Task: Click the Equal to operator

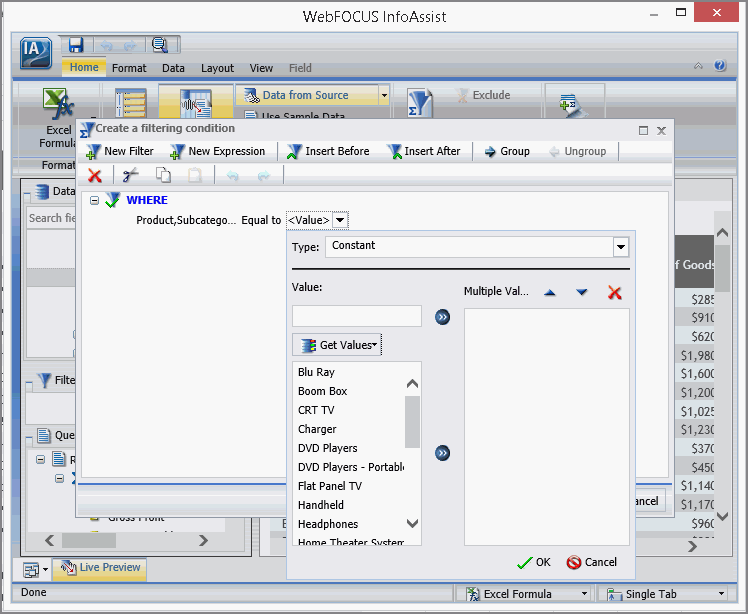Action: [261, 220]
